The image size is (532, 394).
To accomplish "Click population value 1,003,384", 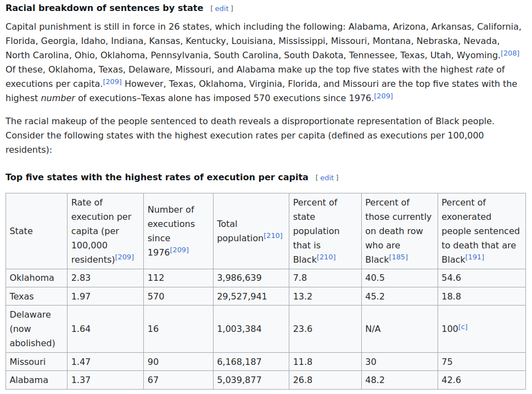I will (239, 329).
